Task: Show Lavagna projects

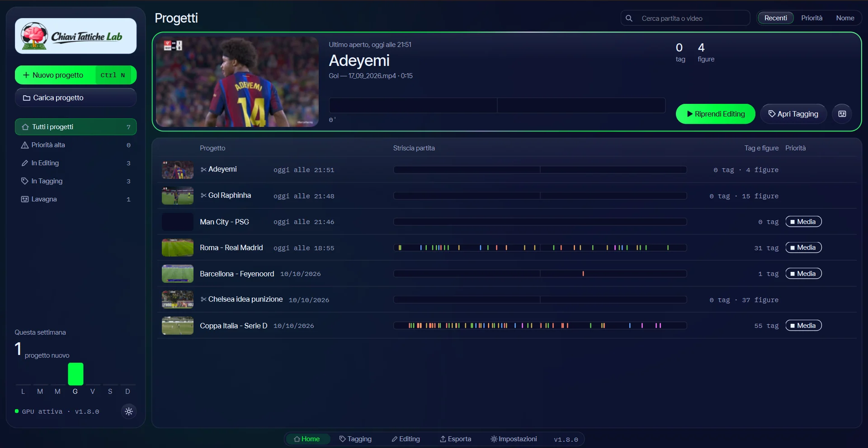Action: point(75,199)
